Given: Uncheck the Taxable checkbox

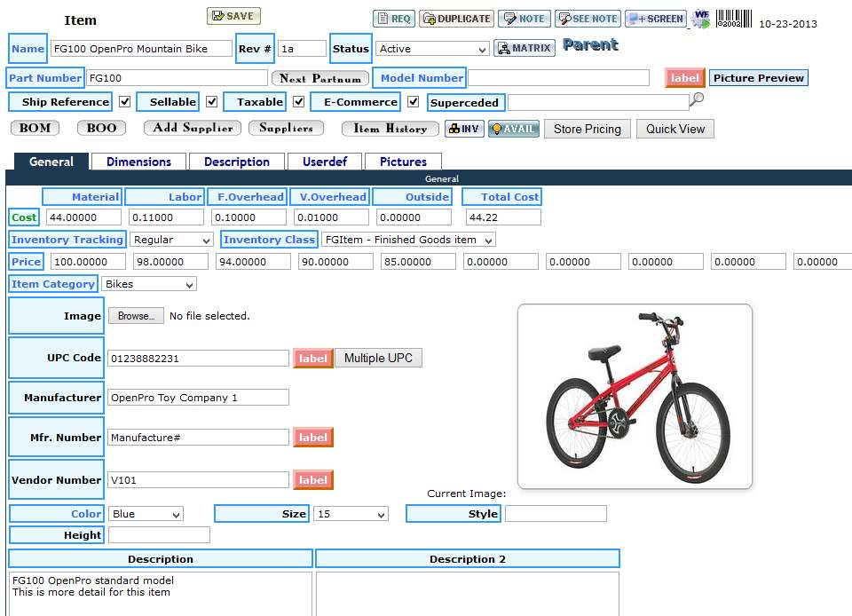Looking at the screenshot, I should pos(299,102).
